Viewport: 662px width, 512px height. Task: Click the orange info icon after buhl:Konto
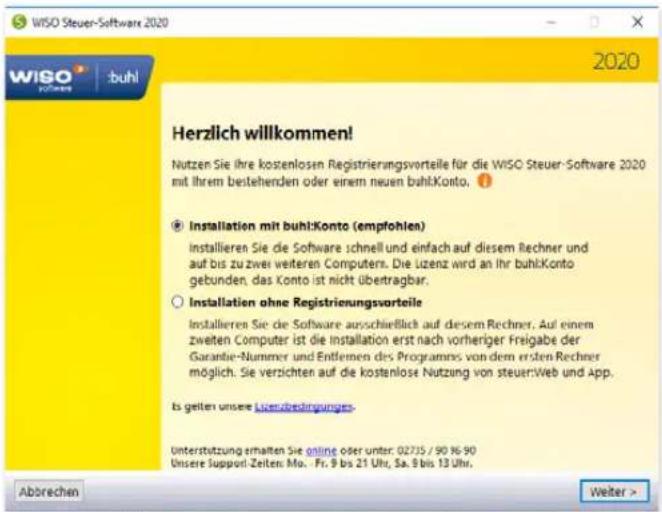point(485,181)
